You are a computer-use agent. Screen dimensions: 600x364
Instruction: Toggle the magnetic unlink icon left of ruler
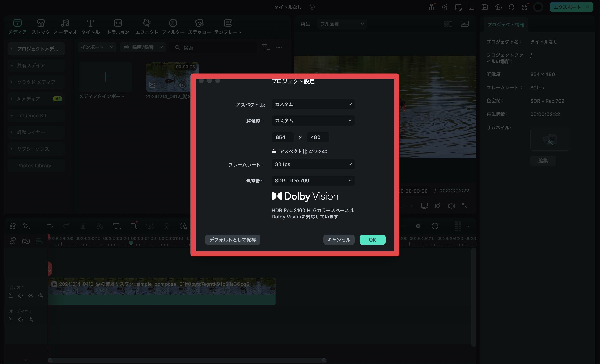pyautogui.click(x=13, y=241)
